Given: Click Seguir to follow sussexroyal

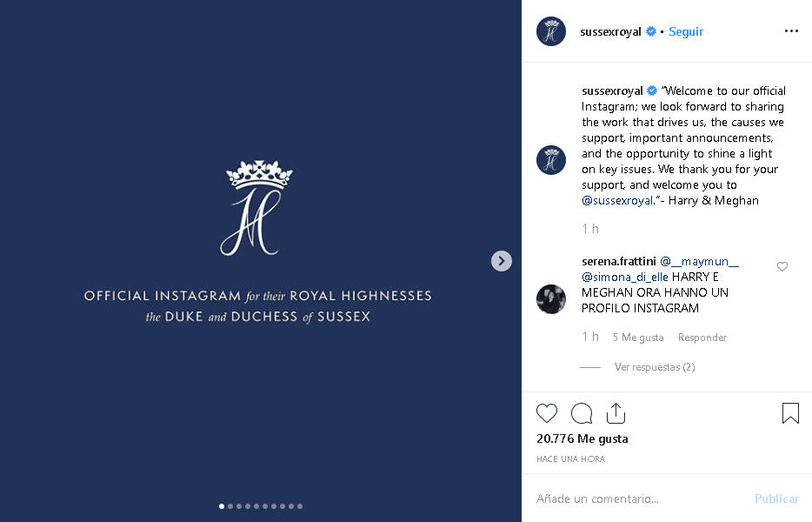Looking at the screenshot, I should [686, 31].
